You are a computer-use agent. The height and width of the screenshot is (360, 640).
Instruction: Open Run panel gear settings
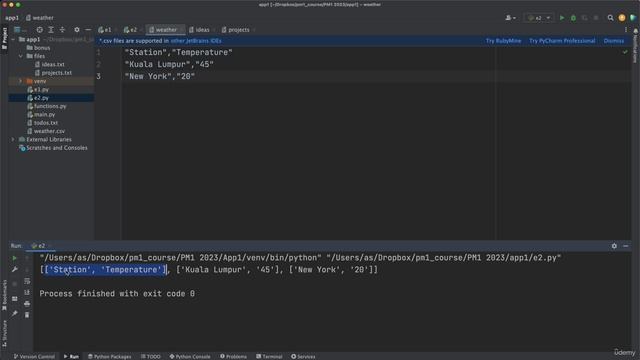[x=614, y=246]
